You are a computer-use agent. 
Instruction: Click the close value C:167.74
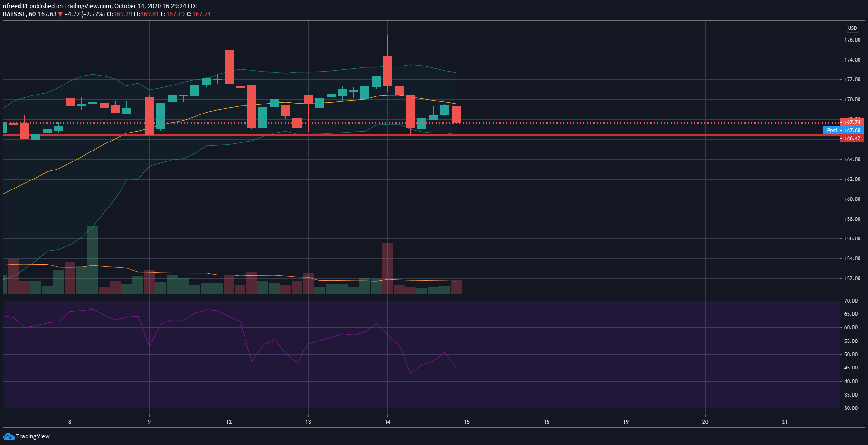[x=198, y=14]
